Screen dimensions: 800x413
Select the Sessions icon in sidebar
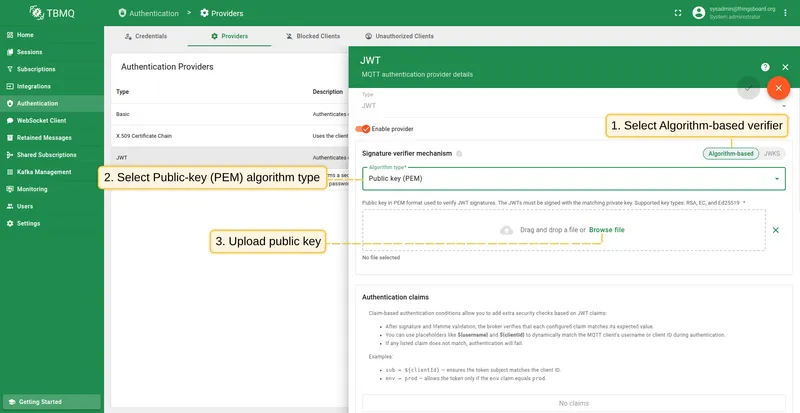point(10,52)
